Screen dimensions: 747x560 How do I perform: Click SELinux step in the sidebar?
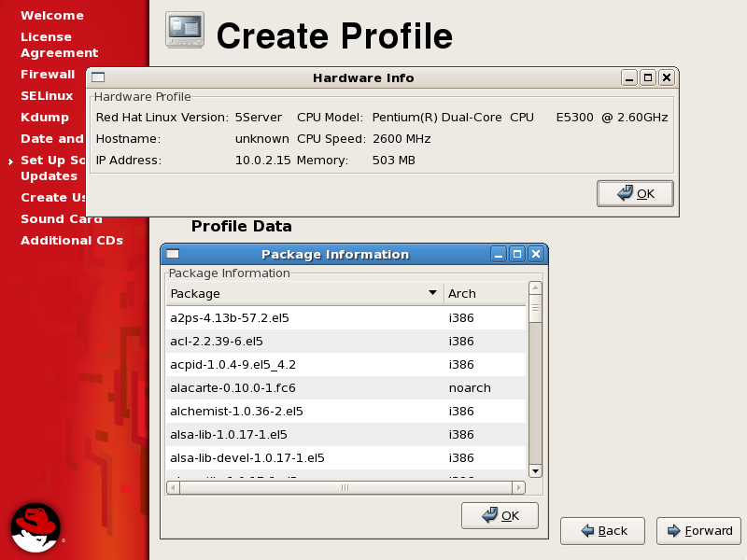click(47, 96)
